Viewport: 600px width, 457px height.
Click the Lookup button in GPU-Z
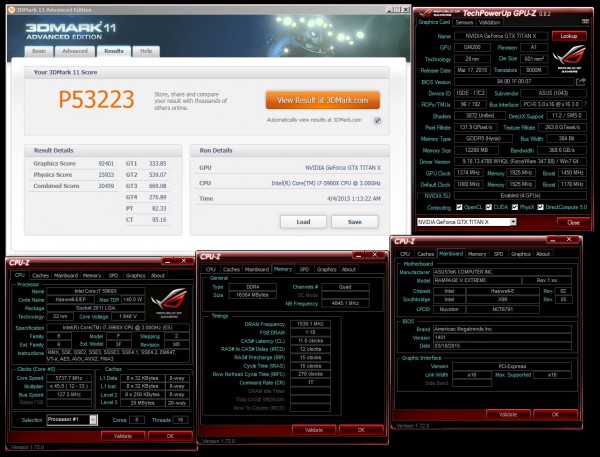click(x=569, y=36)
